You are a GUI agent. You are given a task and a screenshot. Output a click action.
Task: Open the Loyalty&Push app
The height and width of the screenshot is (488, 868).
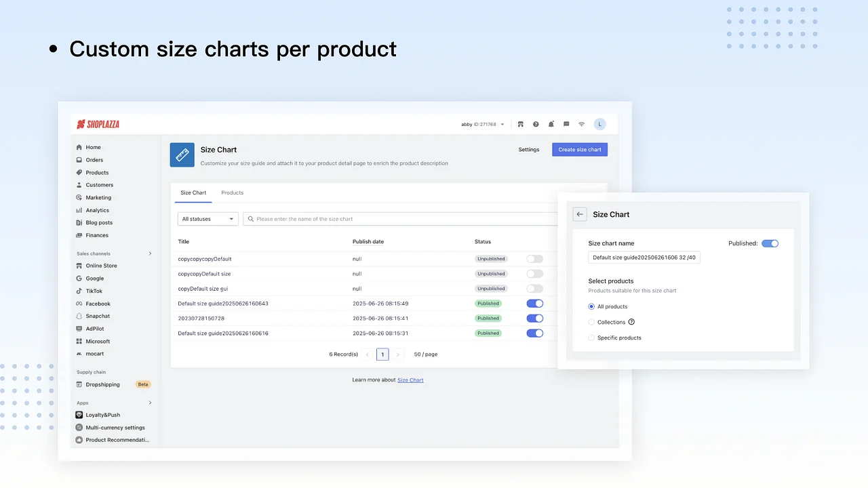pos(102,414)
